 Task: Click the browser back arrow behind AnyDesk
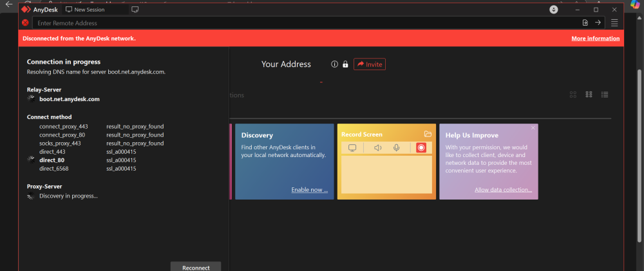pos(9,4)
